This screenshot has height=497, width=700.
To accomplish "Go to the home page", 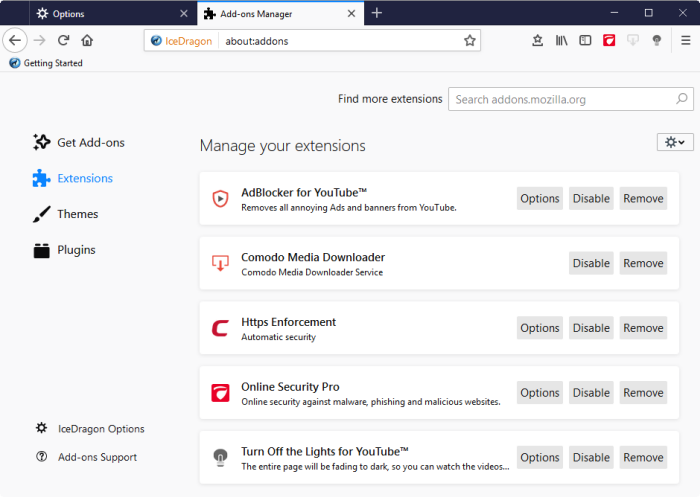I will point(87,40).
